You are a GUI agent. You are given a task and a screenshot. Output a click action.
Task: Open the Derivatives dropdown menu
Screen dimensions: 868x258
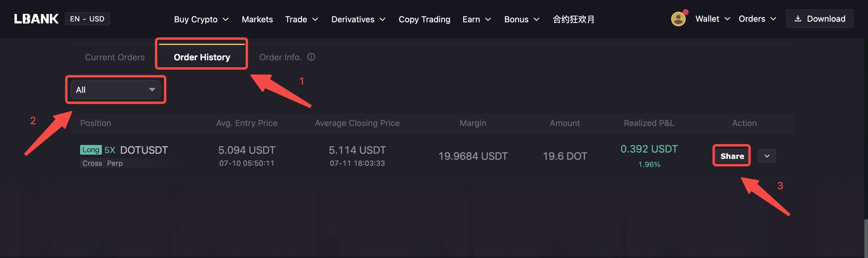358,19
